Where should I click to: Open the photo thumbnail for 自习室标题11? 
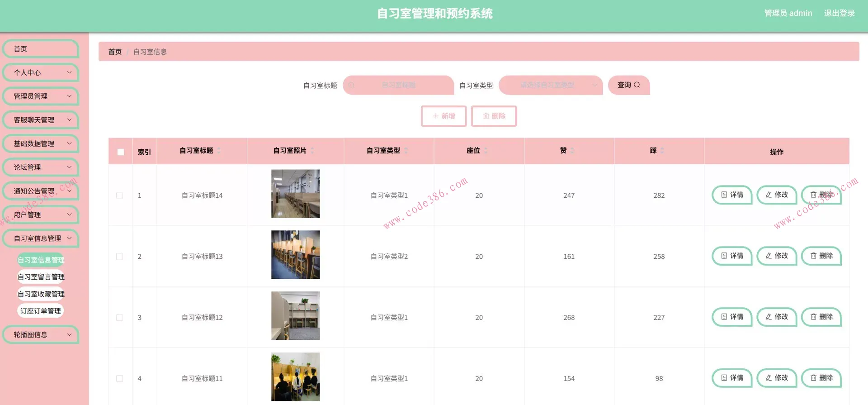(295, 377)
